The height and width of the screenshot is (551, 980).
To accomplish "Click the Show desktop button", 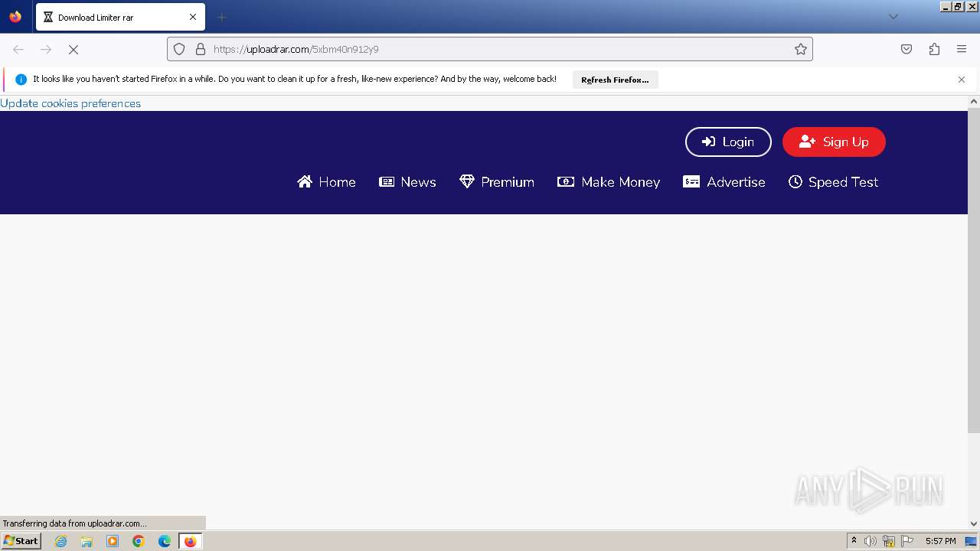I will pos(972,541).
